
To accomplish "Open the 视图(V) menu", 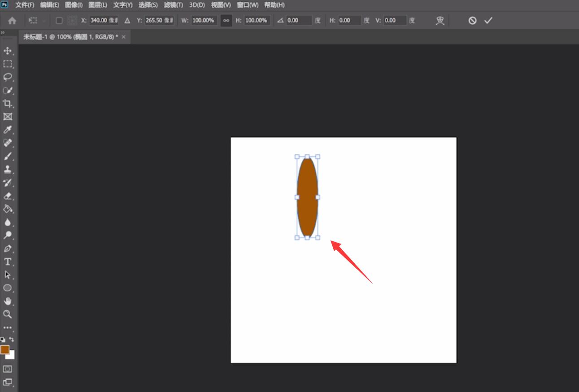I will point(221,5).
